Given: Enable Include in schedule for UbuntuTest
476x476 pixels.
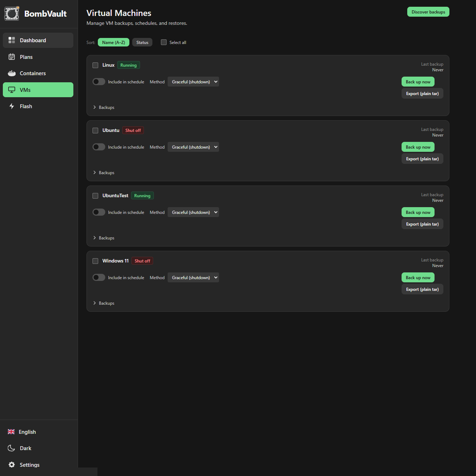Looking at the screenshot, I should [x=99, y=212].
